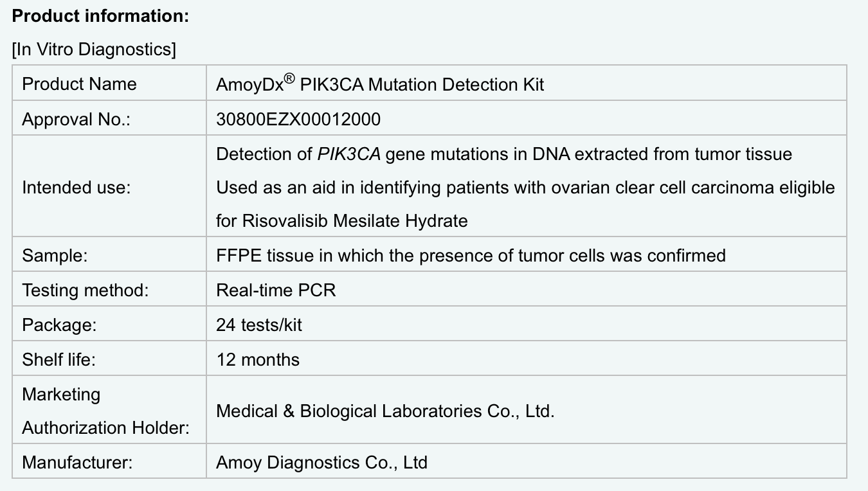Image resolution: width=868 pixels, height=491 pixels.
Task: Click the "12 months" shelf life value
Action: click(258, 360)
